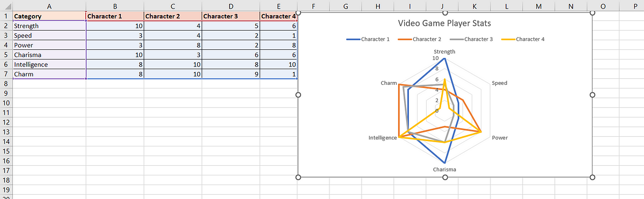644x199 pixels.
Task: Click the chart's left-middle edge sizing handle
Action: pos(298,95)
